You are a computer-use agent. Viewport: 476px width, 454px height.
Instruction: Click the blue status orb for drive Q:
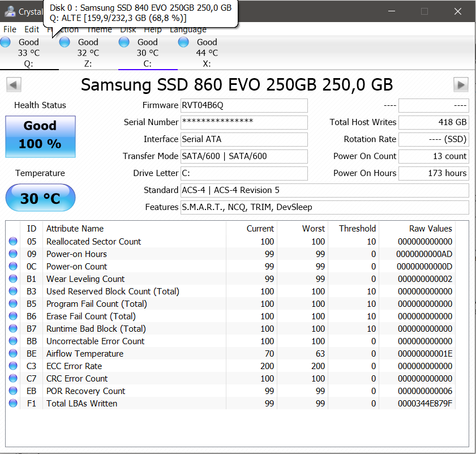5,42
